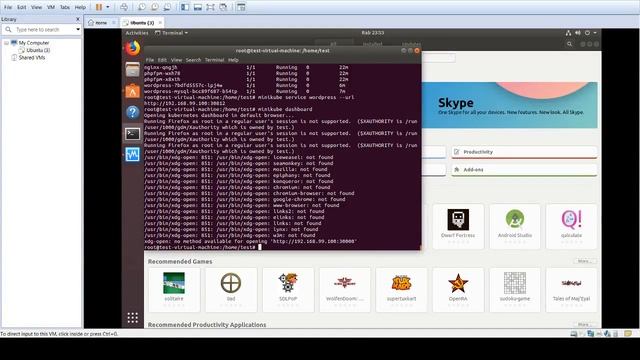Click the Skype featured banner

(510, 105)
